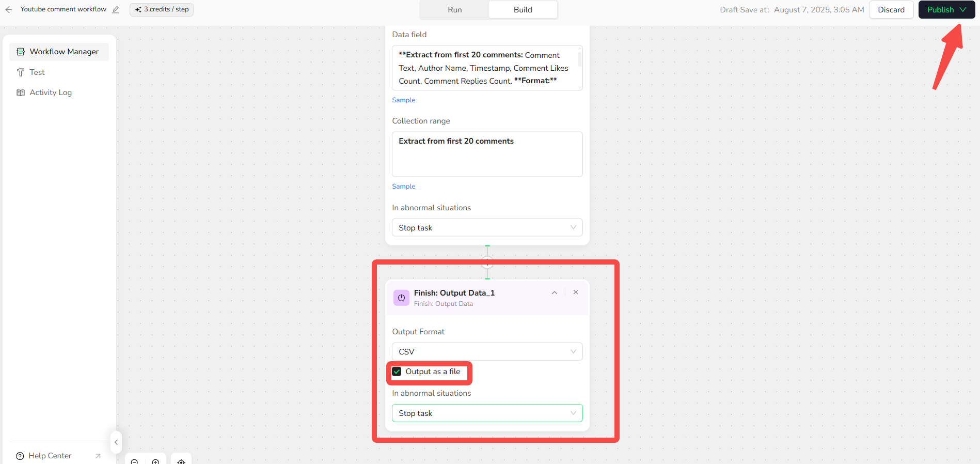The height and width of the screenshot is (464, 980).
Task: Collapse the Finish: Output Data_1 node
Action: click(554, 292)
